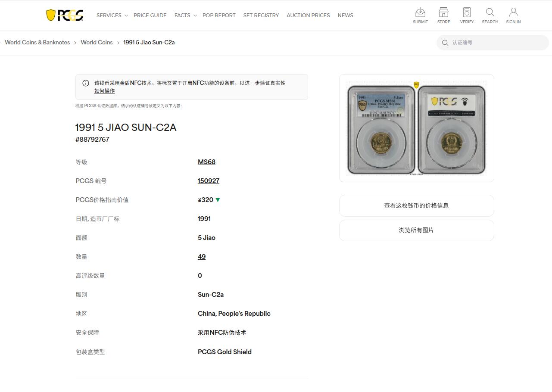
Task: Click the gold shield badge on the coin image
Action: coord(416,85)
